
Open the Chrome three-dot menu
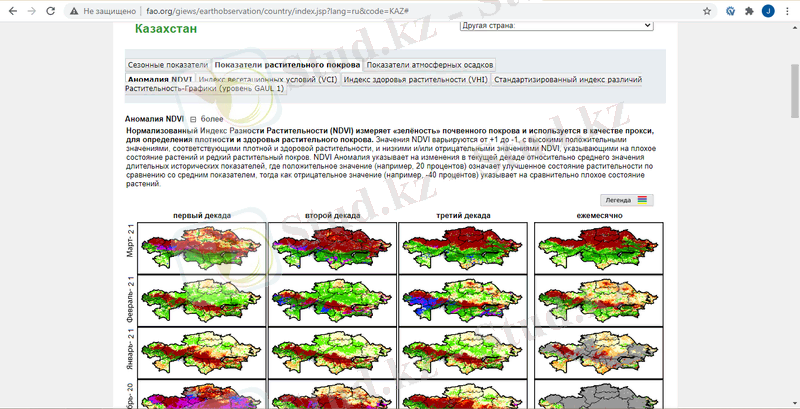click(x=788, y=11)
